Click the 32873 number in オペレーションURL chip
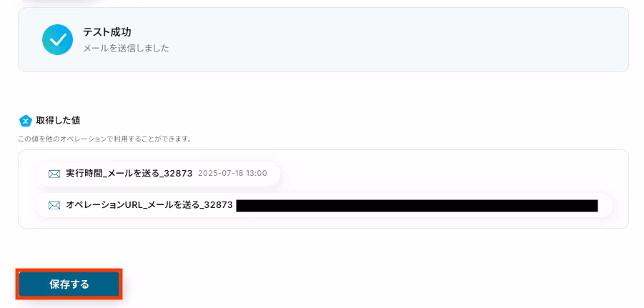The width and height of the screenshot is (644, 308). click(x=219, y=205)
